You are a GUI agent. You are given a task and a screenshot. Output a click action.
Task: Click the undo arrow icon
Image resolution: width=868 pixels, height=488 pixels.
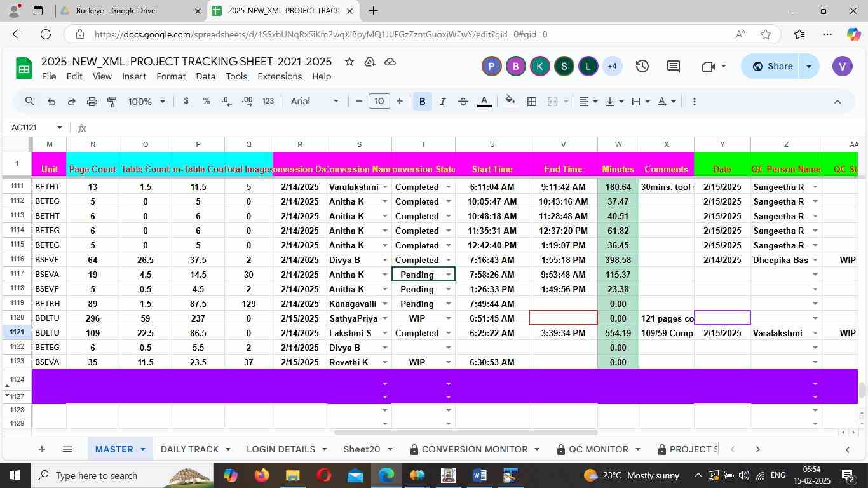pyautogui.click(x=51, y=102)
